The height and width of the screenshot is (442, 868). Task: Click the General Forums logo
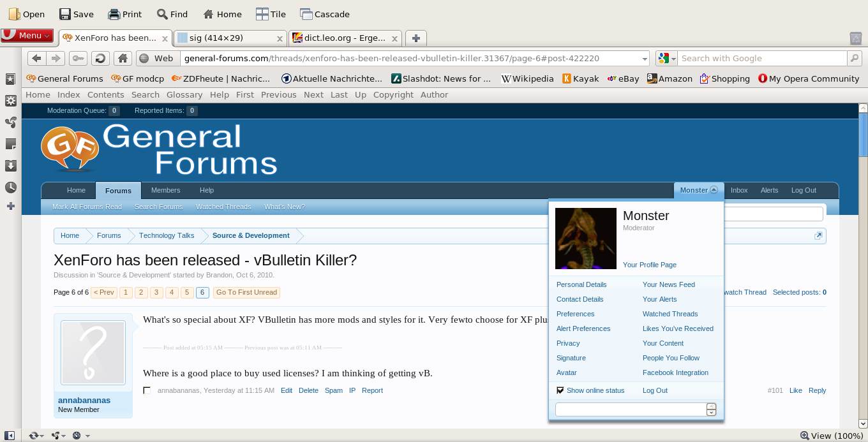[159, 150]
